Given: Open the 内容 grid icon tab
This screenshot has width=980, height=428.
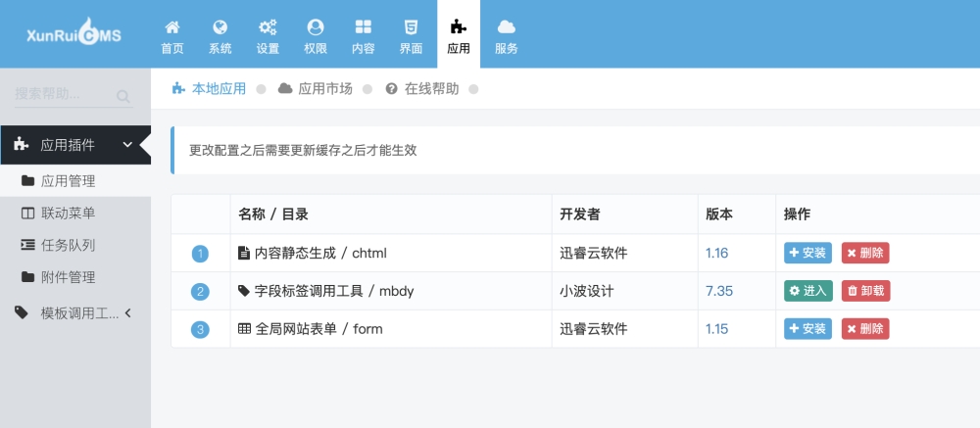Looking at the screenshot, I should 364,36.
